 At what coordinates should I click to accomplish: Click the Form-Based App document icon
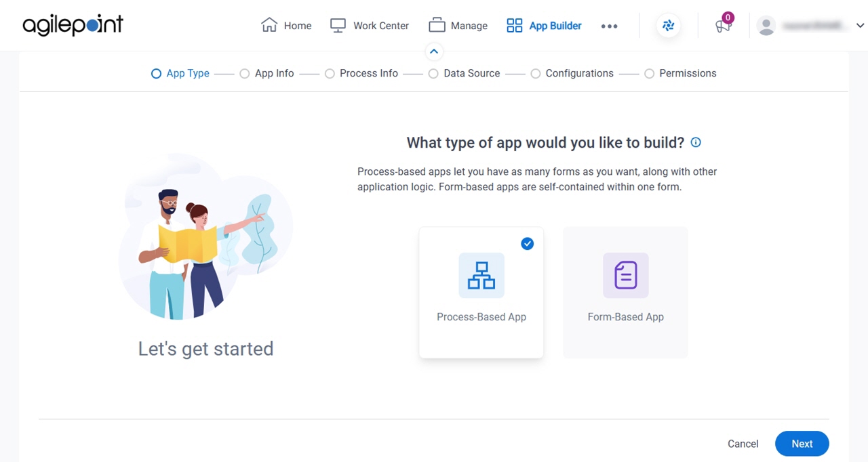(x=626, y=275)
